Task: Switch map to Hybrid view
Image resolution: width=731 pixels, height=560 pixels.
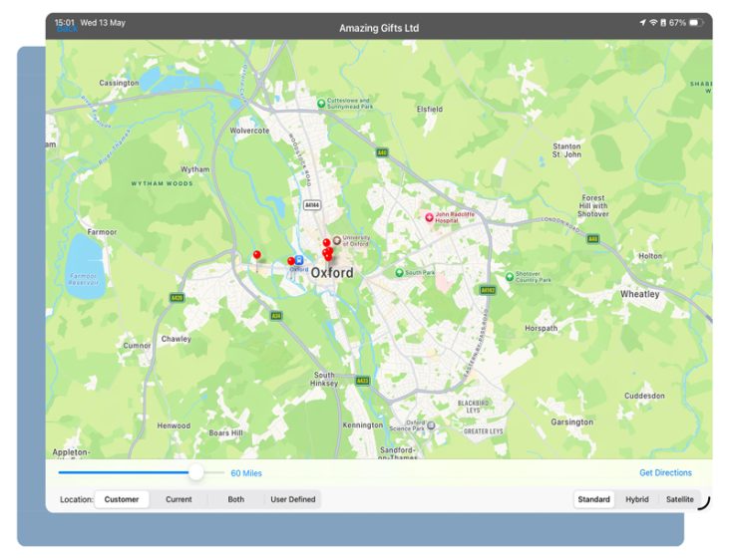Action: point(637,499)
